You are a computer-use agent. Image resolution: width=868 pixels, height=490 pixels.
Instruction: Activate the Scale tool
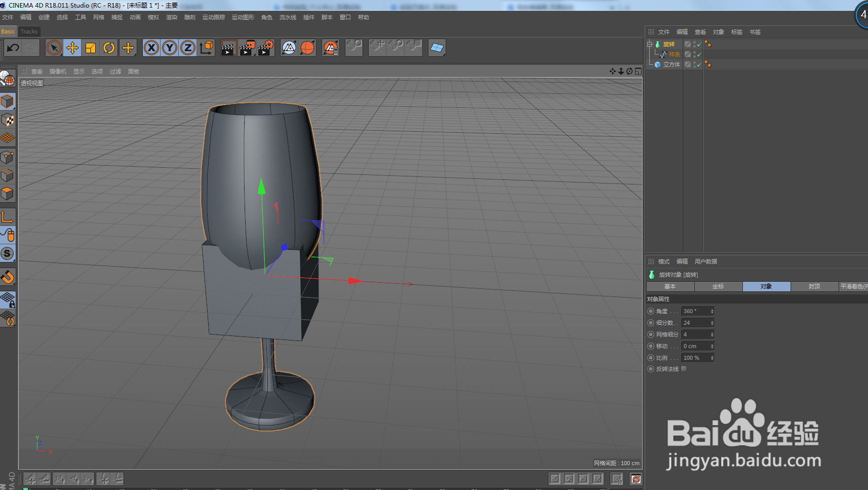click(x=91, y=48)
